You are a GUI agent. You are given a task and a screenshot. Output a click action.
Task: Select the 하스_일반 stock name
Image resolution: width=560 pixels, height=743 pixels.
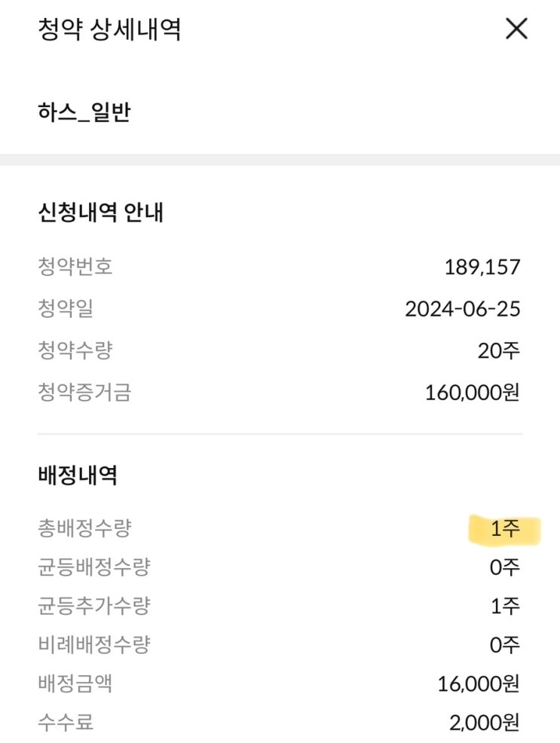[x=84, y=113]
